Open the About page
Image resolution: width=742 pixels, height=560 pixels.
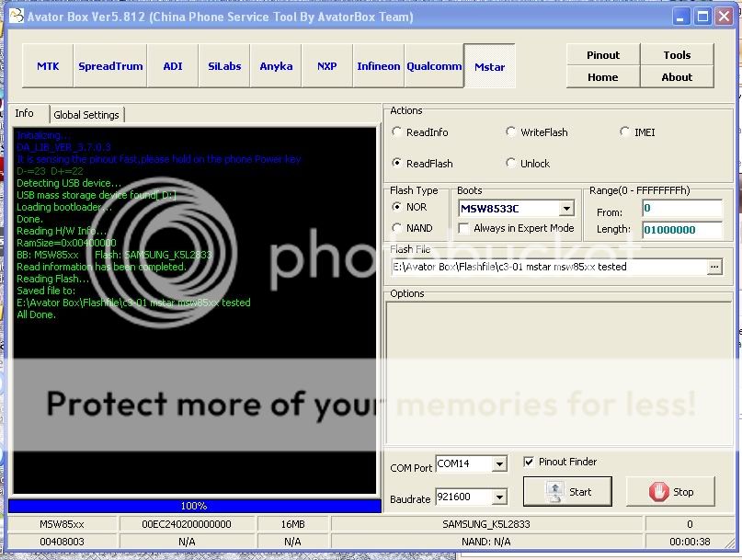(677, 77)
